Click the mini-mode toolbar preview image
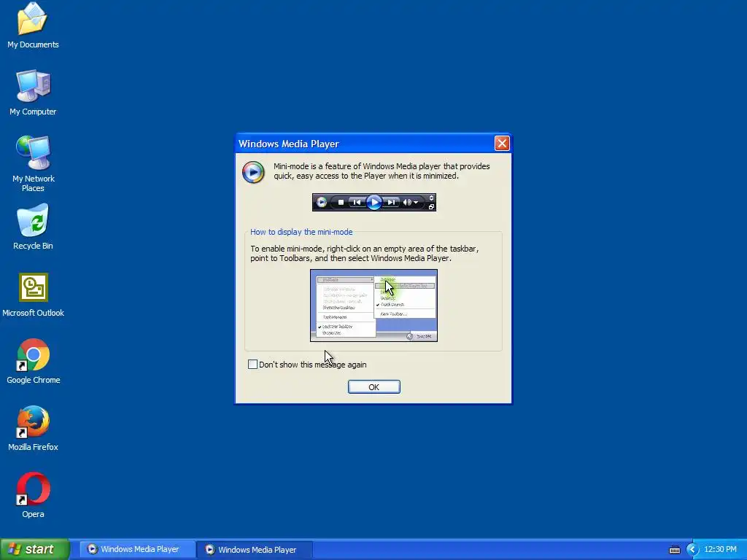This screenshot has height=560, width=747. [374, 203]
